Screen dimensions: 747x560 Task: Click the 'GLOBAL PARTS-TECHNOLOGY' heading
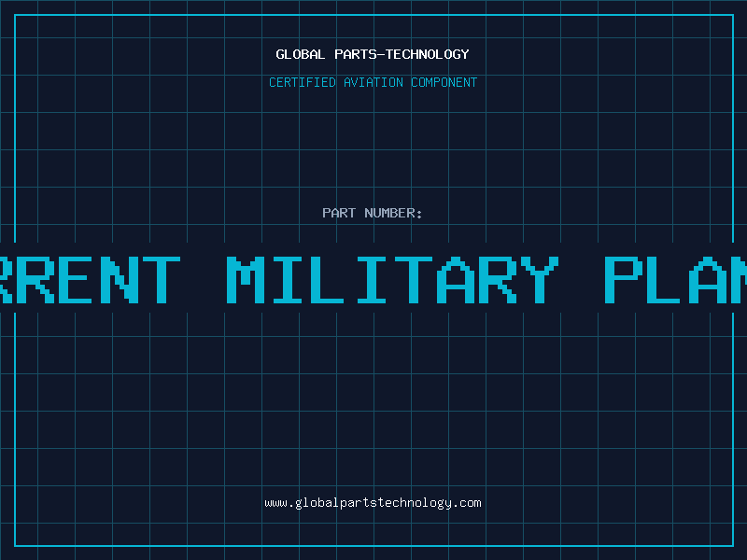click(x=373, y=55)
